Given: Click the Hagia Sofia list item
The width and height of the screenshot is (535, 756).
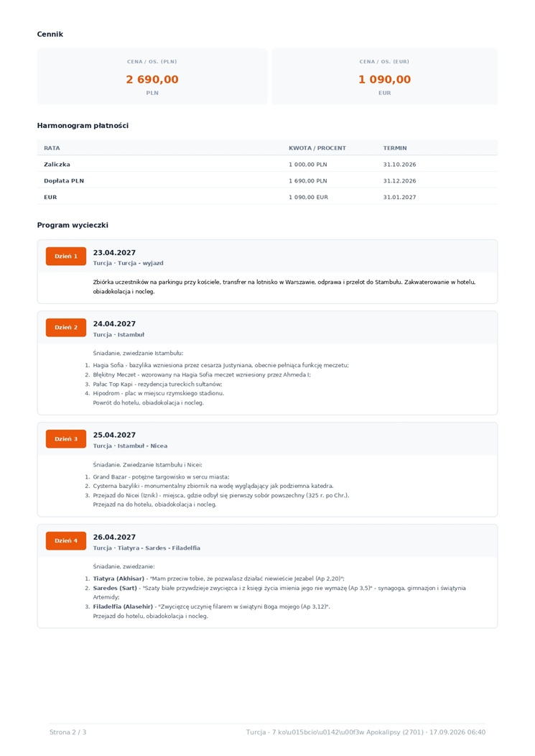Looking at the screenshot, I should tap(220, 366).
